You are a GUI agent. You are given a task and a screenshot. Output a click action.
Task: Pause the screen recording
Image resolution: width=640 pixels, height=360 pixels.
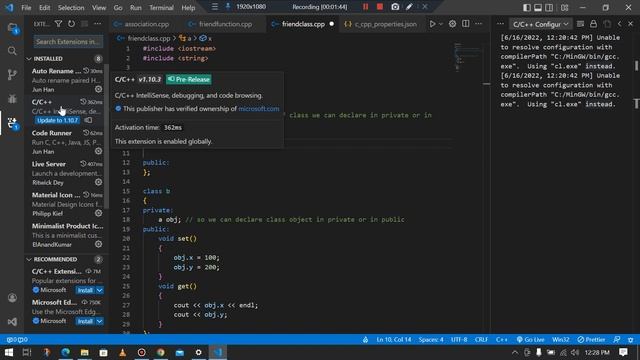[x=365, y=7]
